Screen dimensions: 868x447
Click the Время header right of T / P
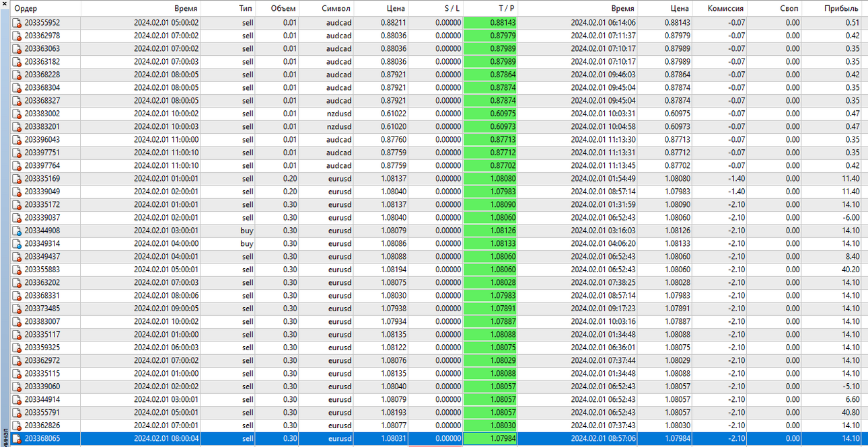tap(577, 9)
